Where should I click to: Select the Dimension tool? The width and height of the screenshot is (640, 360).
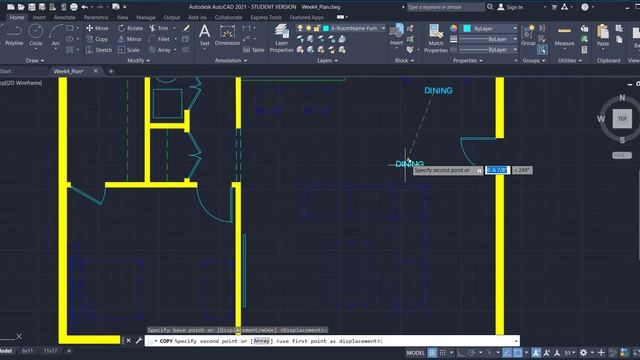pyautogui.click(x=227, y=35)
